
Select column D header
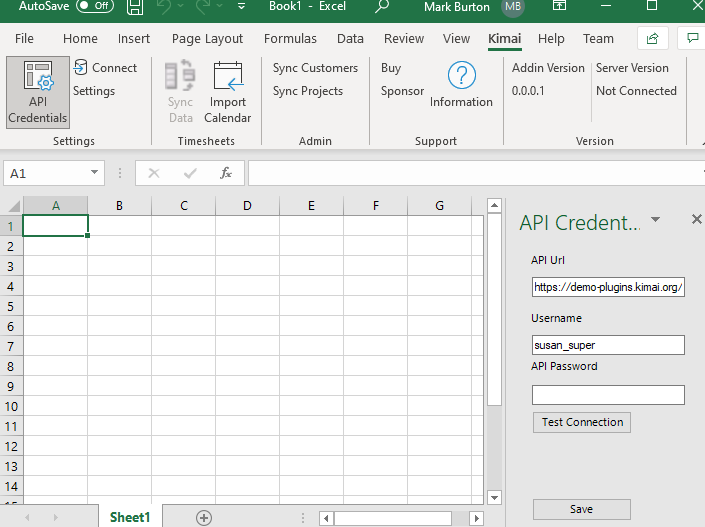point(247,205)
